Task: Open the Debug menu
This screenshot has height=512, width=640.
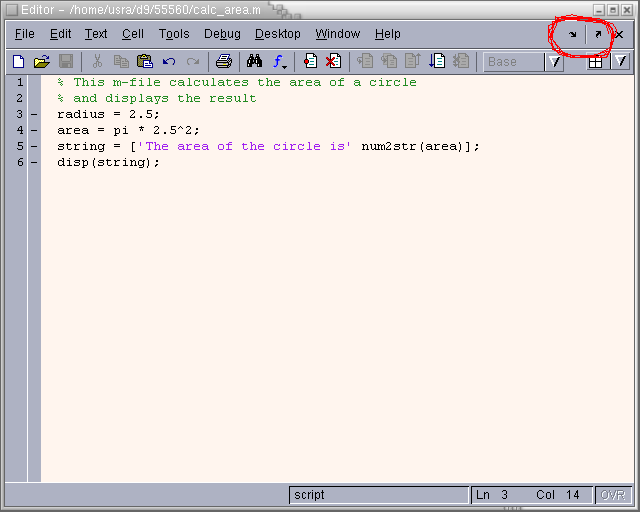Action: [222, 34]
